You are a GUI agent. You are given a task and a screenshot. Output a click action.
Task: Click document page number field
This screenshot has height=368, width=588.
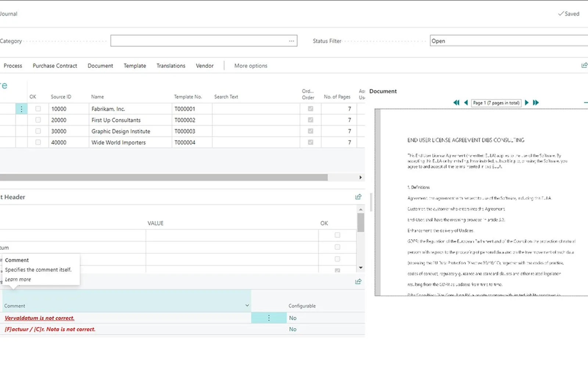point(496,103)
